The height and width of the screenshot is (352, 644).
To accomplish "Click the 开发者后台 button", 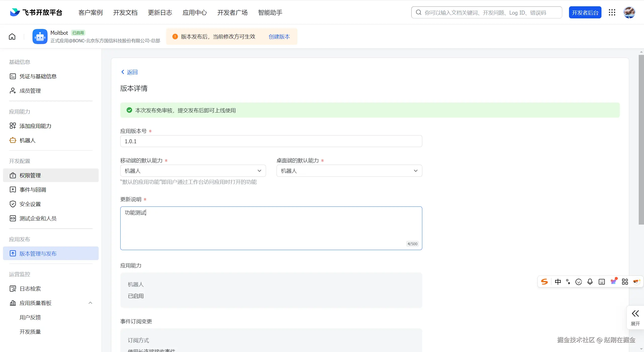I will coord(585,13).
